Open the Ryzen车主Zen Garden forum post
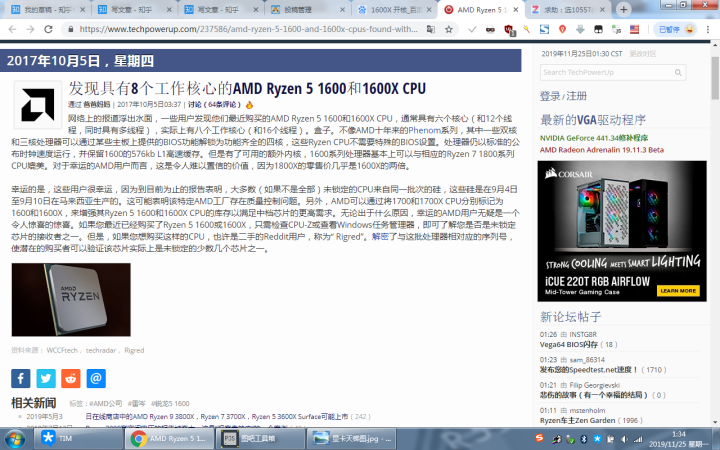 [x=578, y=420]
